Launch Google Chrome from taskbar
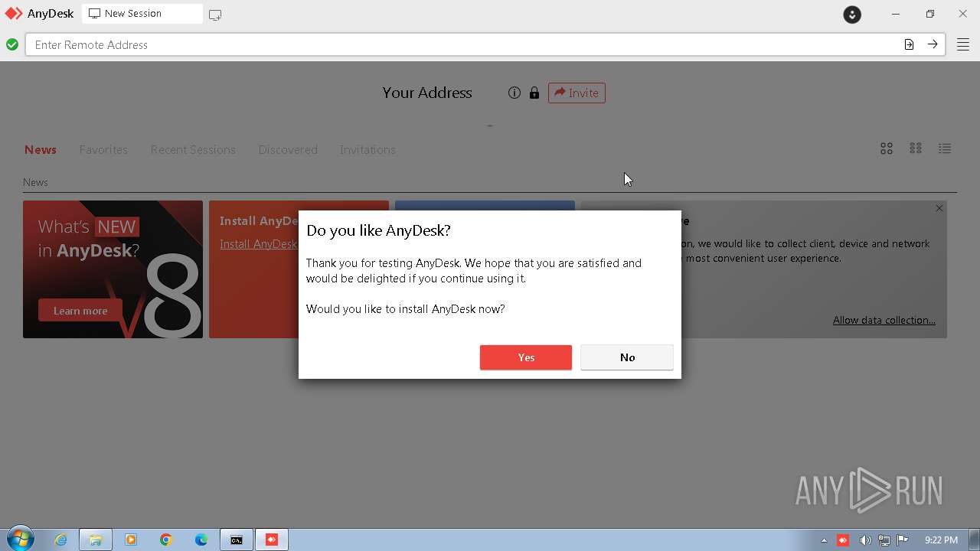The width and height of the screenshot is (980, 551). click(166, 540)
